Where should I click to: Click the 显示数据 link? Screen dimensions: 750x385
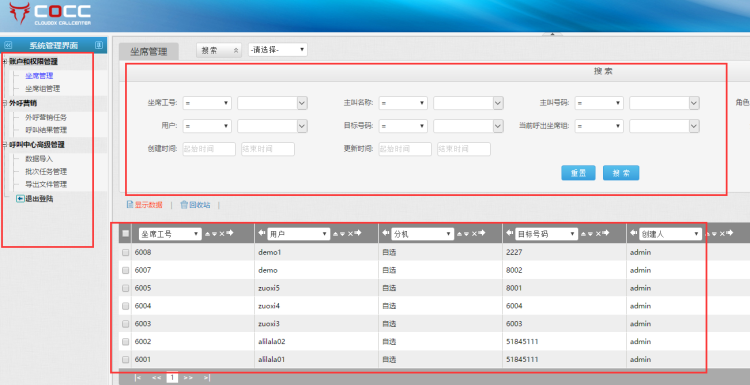pos(148,205)
